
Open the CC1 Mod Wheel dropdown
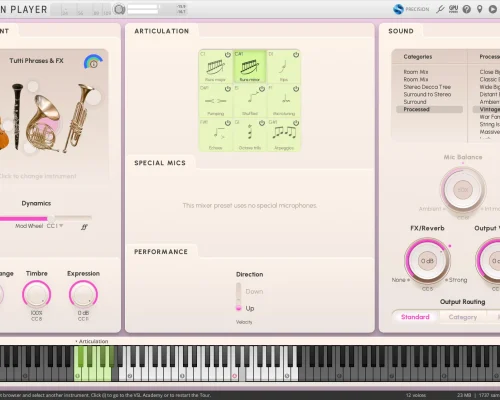(55, 226)
